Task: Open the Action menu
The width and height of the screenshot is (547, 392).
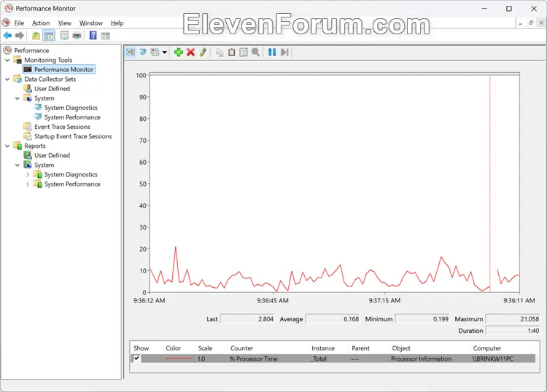Action: pyautogui.click(x=41, y=23)
